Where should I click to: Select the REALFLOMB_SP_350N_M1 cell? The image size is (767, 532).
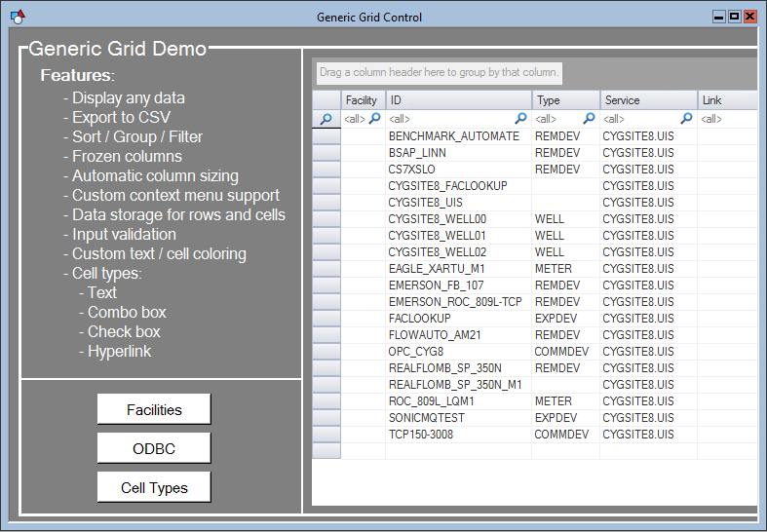coord(458,385)
